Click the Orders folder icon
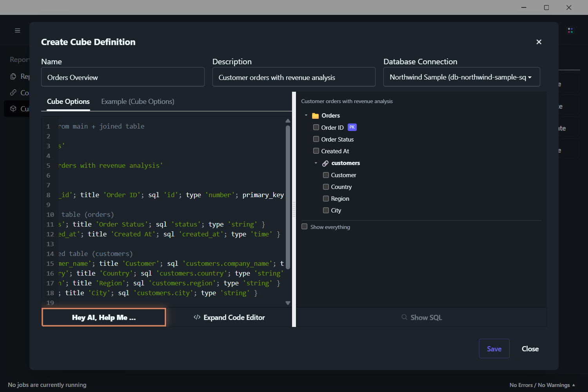The width and height of the screenshot is (588, 392). (x=315, y=116)
